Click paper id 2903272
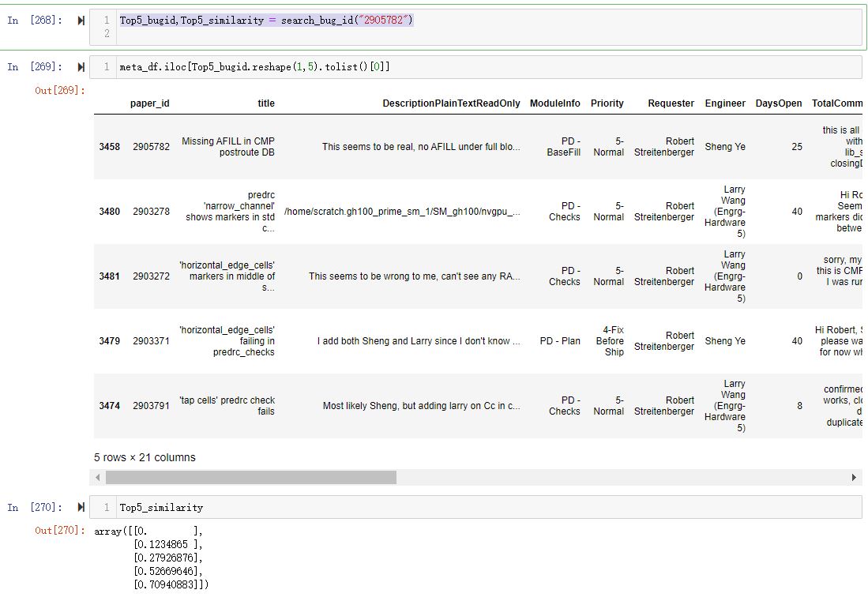Image resolution: width=868 pixels, height=601 pixels. pos(151,276)
